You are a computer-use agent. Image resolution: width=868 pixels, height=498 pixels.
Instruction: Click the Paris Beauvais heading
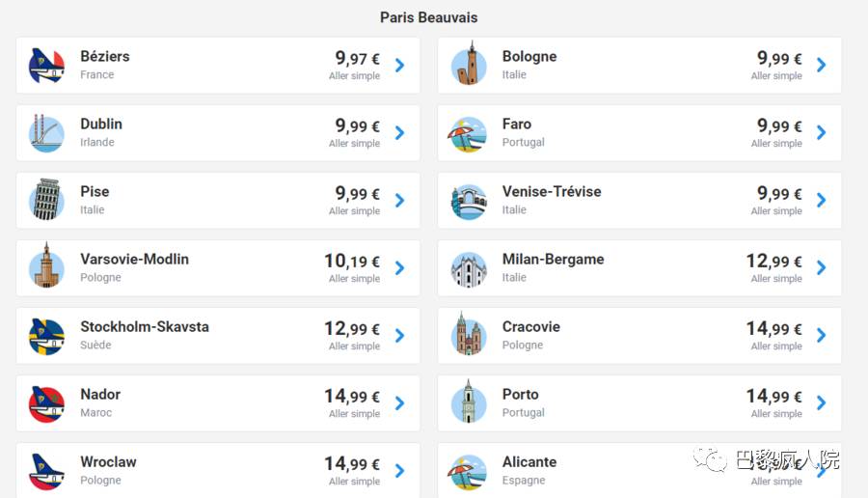(428, 17)
